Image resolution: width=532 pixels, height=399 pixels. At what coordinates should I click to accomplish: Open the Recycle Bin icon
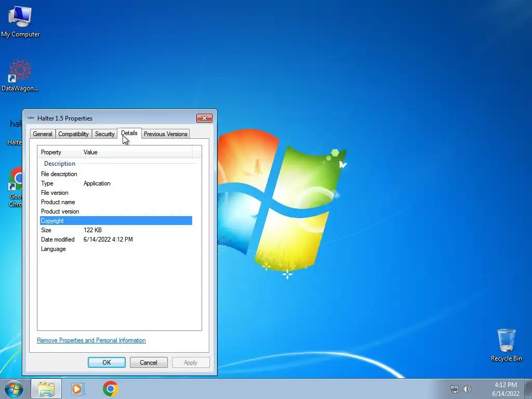[x=506, y=345]
